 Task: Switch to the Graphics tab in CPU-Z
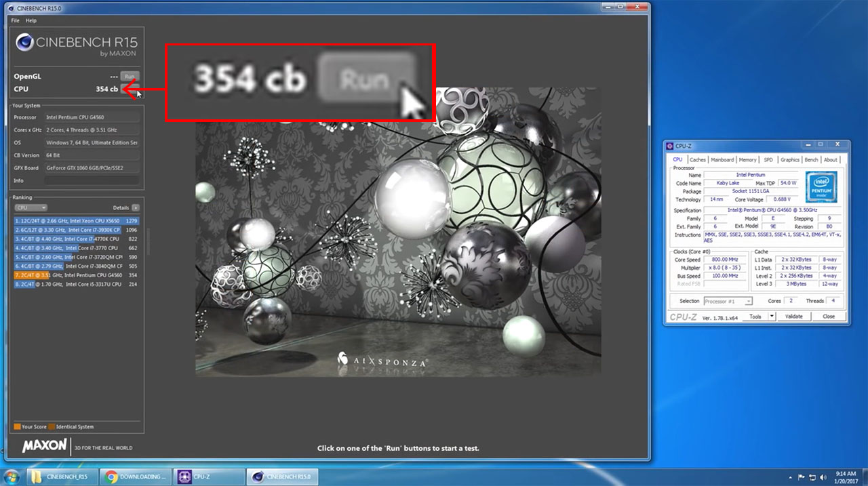(x=790, y=160)
